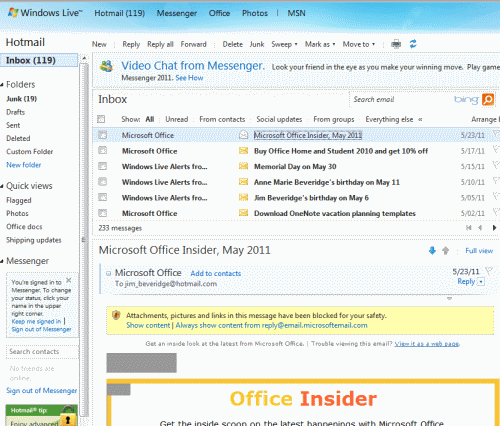Screen dimensions: 500x426
Task: Open the Mark as dropdown
Action: [x=320, y=44]
